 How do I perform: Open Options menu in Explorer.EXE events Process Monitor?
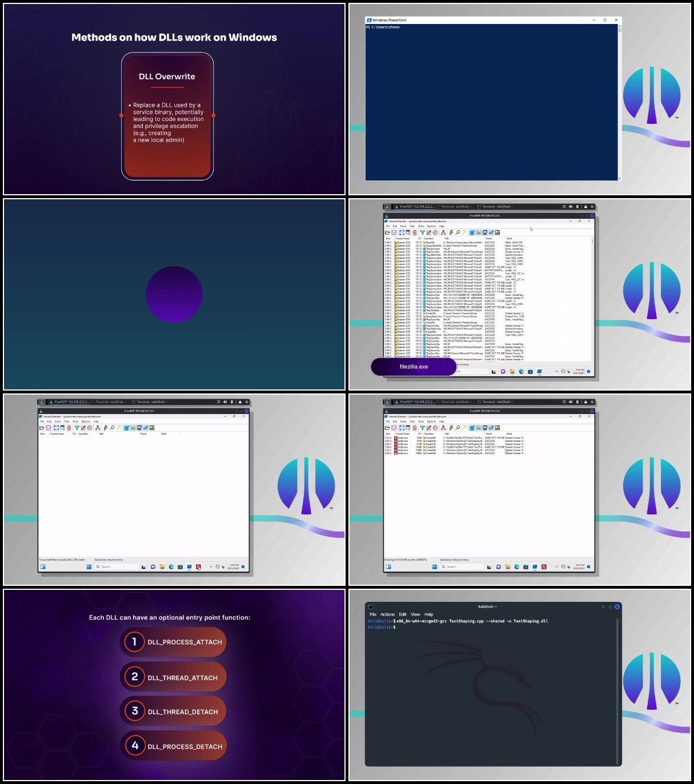431,226
